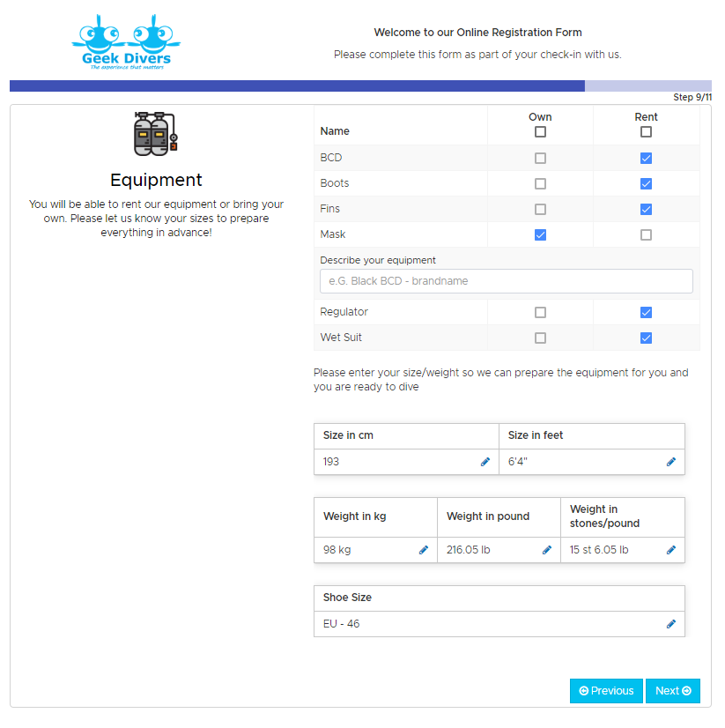Select the 6'4" size in feet value
Screen dimensions: 725x728
517,462
